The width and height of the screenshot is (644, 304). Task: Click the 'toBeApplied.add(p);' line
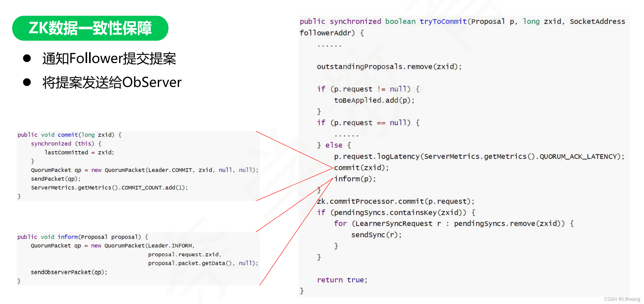click(x=374, y=100)
